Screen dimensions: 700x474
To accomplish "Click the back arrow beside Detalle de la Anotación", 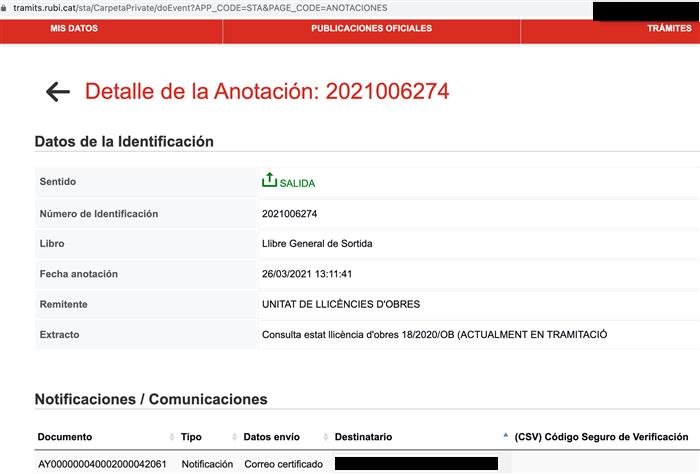I will click(x=58, y=92).
